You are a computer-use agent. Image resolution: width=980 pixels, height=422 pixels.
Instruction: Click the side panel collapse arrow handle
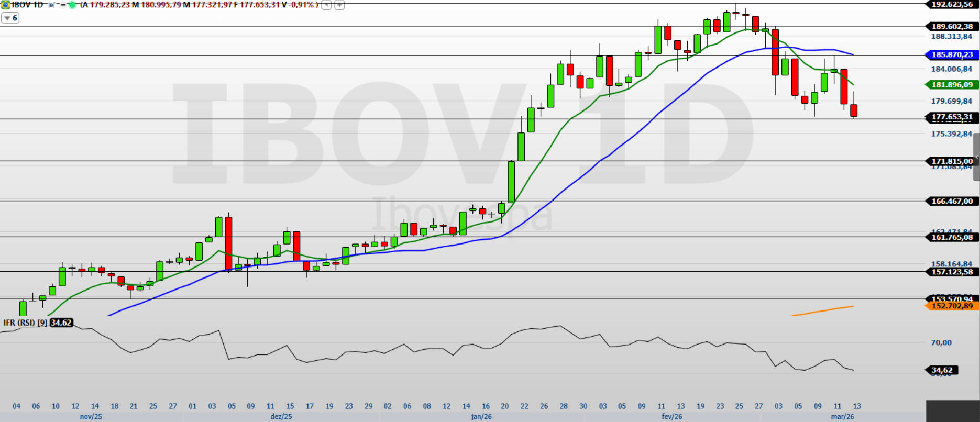(x=976, y=157)
